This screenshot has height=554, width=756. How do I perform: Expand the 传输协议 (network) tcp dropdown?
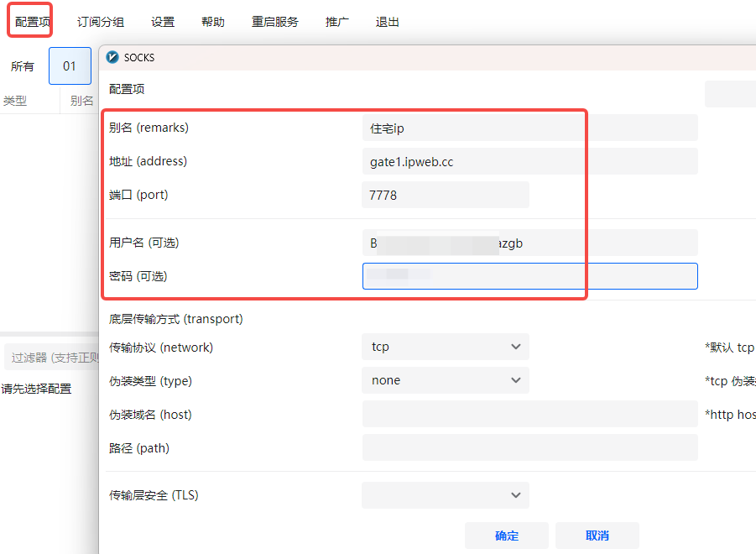click(x=446, y=347)
